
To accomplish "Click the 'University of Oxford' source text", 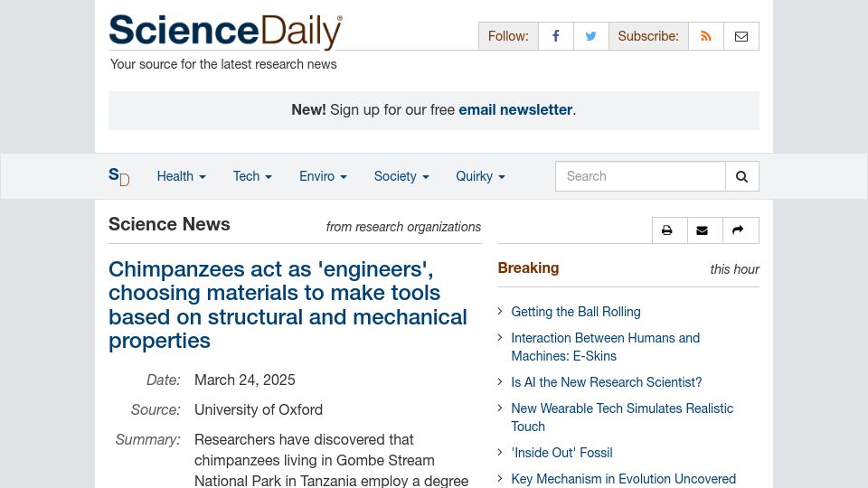I will coord(259,410).
